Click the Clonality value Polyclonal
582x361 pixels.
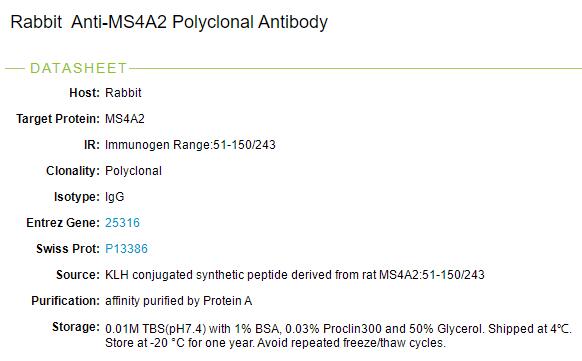coord(133,171)
